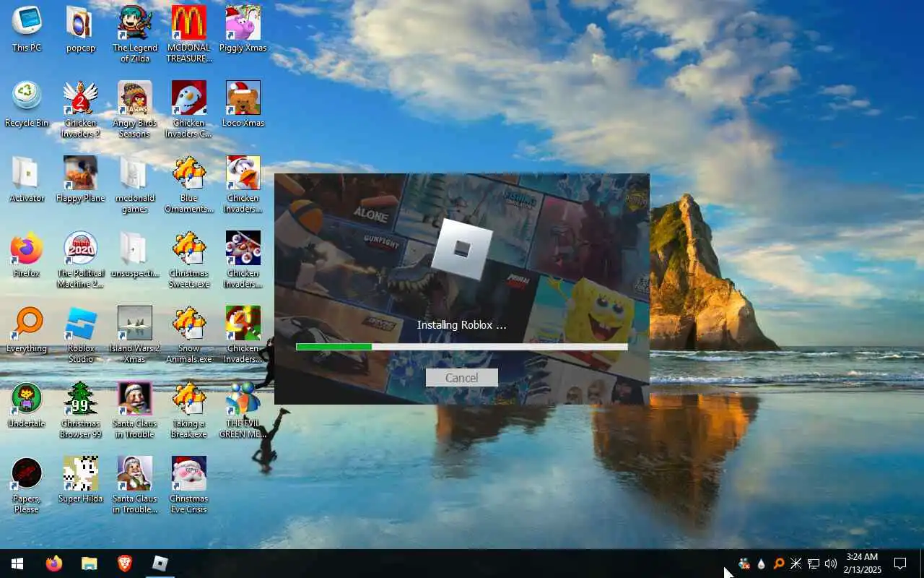
Task: Select Firefox desktop shortcut
Action: [27, 254]
